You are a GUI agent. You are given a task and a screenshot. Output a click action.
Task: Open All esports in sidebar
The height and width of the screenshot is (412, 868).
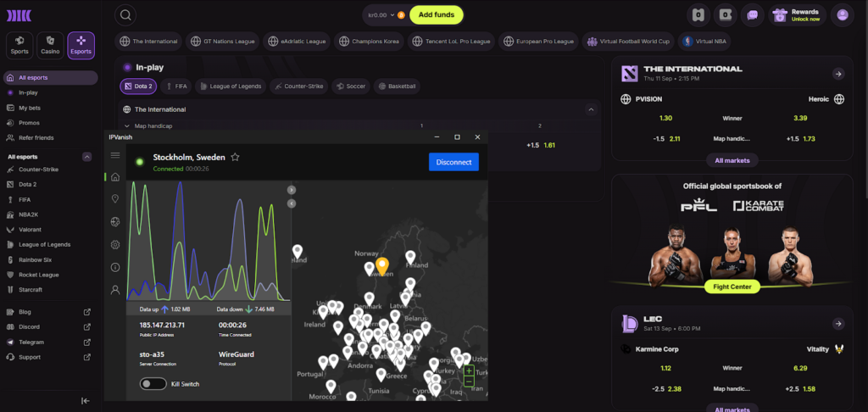click(x=50, y=78)
